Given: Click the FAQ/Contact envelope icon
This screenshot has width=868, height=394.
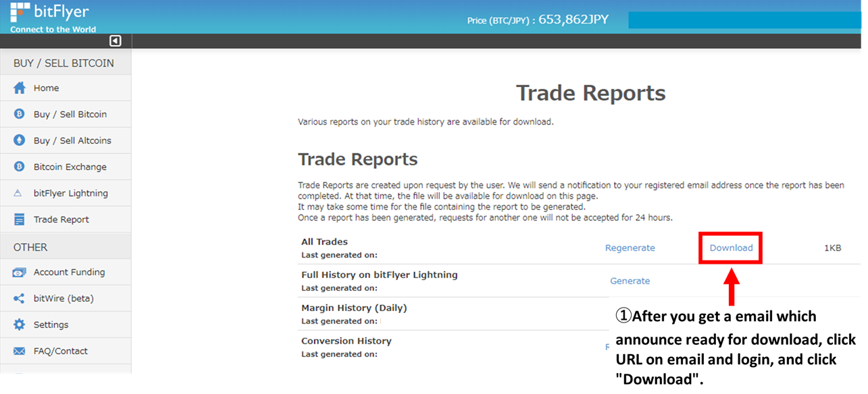Looking at the screenshot, I should click(20, 351).
